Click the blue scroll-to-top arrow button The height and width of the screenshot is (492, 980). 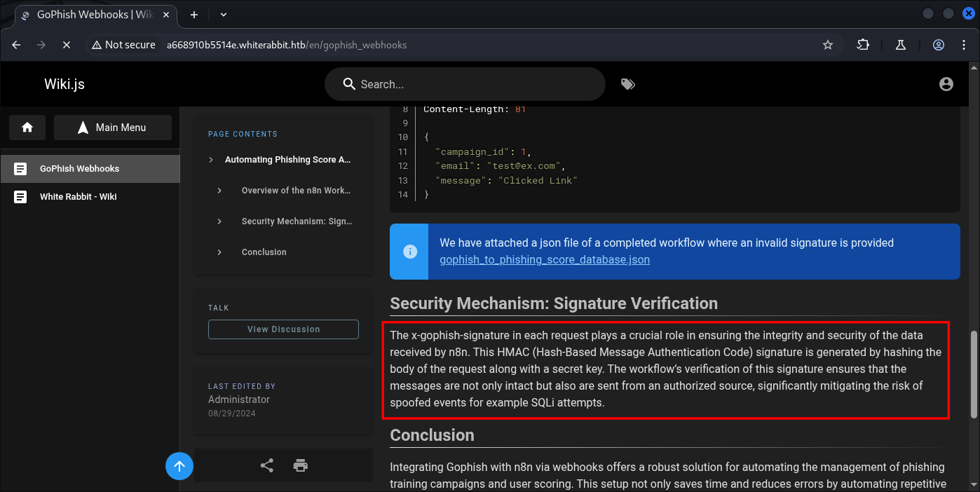[179, 466]
